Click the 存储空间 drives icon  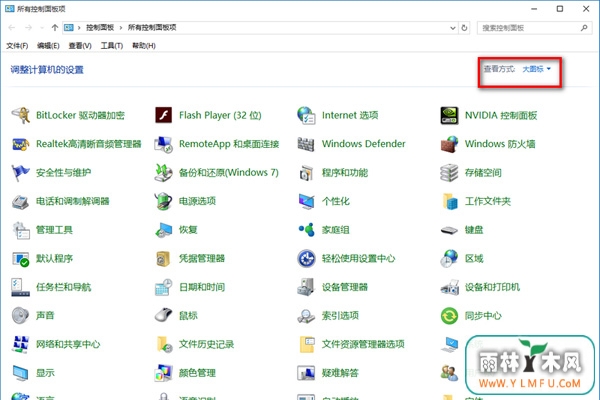point(449,173)
